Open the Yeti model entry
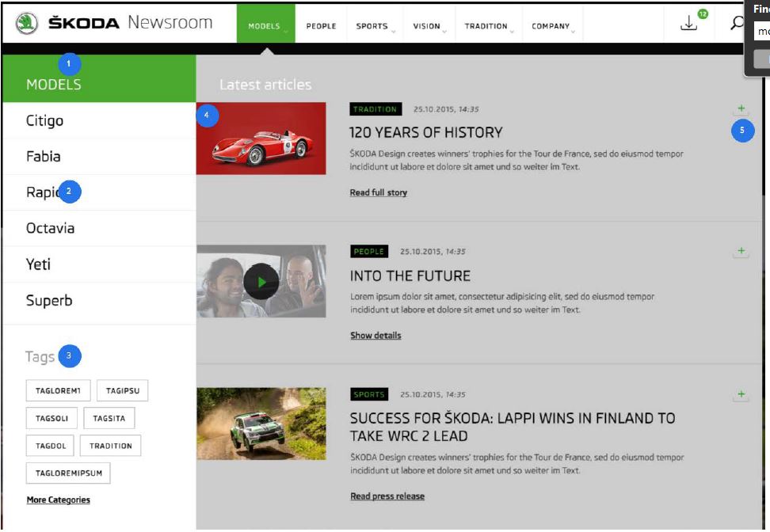This screenshot has height=532, width=770. tap(99, 264)
